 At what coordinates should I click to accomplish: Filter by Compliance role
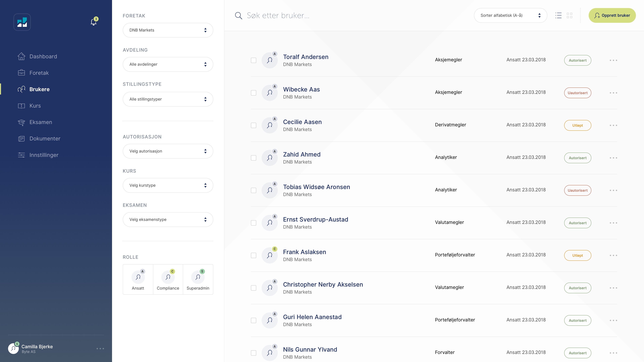pos(168,280)
